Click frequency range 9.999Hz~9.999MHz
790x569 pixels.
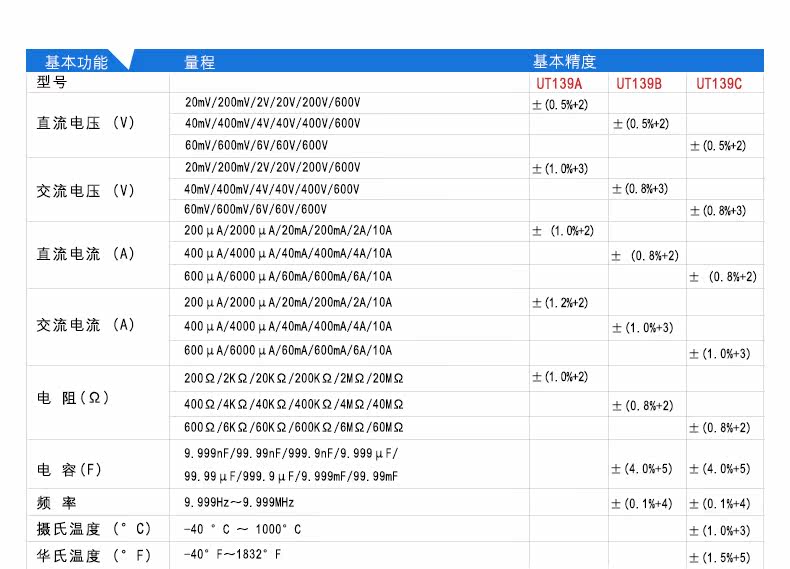tap(239, 502)
